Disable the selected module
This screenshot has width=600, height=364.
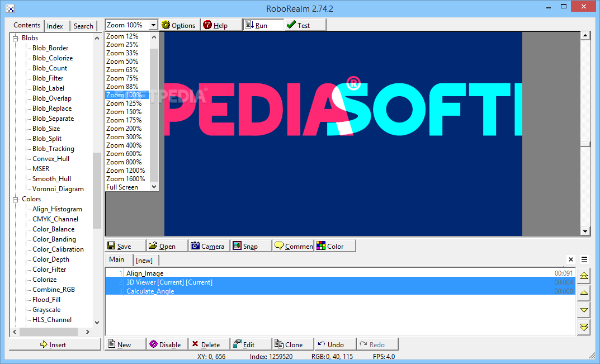click(x=167, y=344)
